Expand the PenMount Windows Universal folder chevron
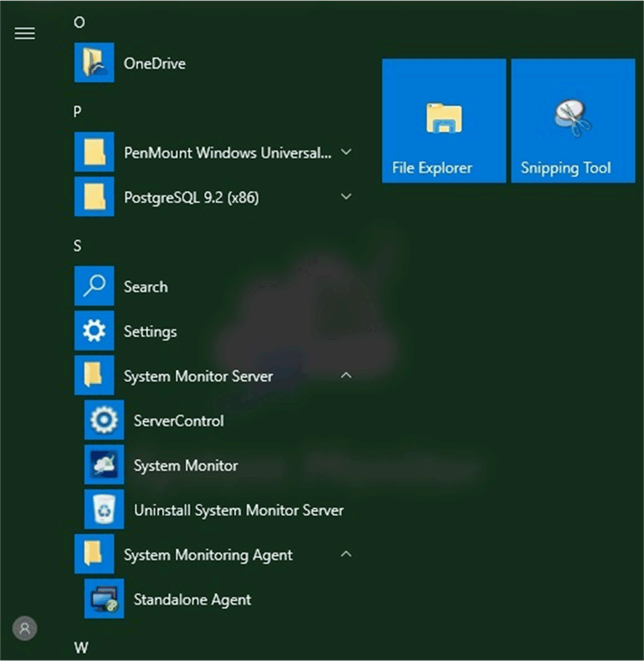Viewport: 644px width, 661px height. [346, 152]
